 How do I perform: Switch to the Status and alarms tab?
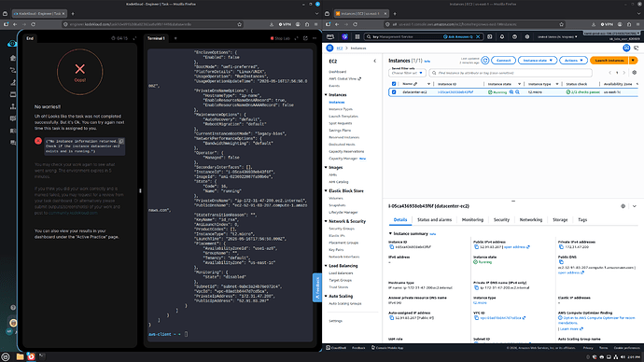click(434, 220)
